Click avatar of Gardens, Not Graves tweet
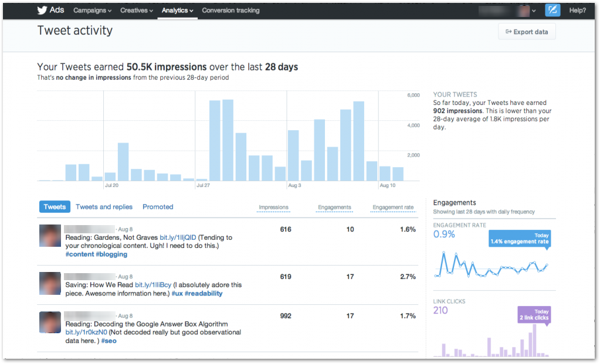 50,236
